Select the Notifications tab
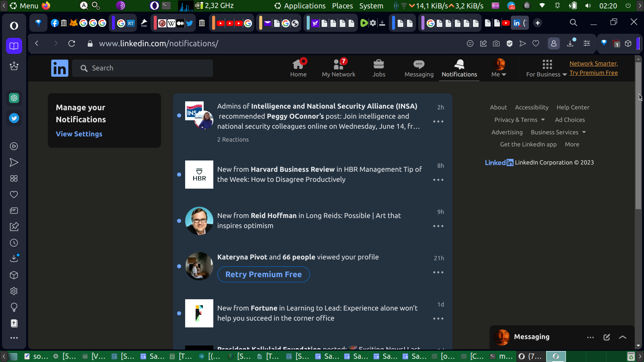The width and height of the screenshot is (644, 362). click(x=459, y=68)
